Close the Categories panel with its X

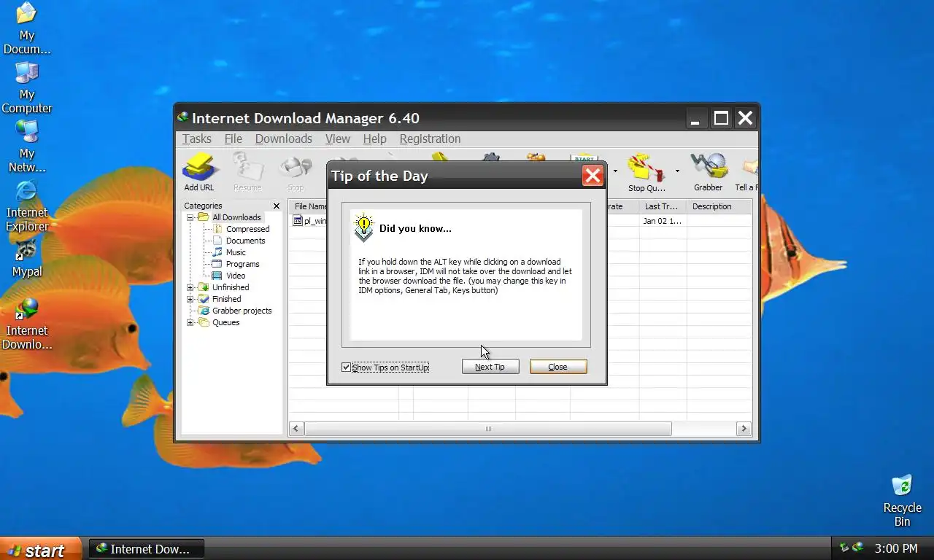point(277,206)
